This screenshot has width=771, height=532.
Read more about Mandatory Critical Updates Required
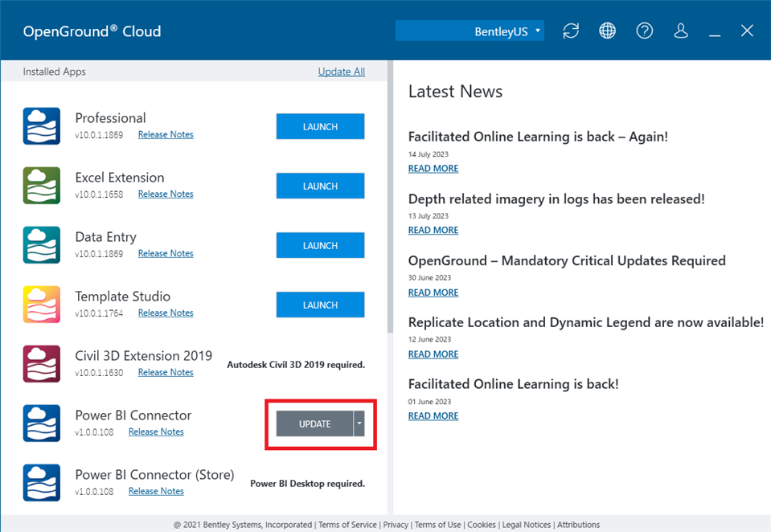tap(433, 293)
